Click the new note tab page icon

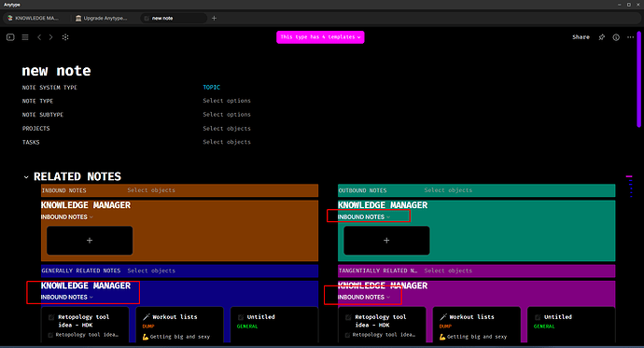click(x=147, y=18)
